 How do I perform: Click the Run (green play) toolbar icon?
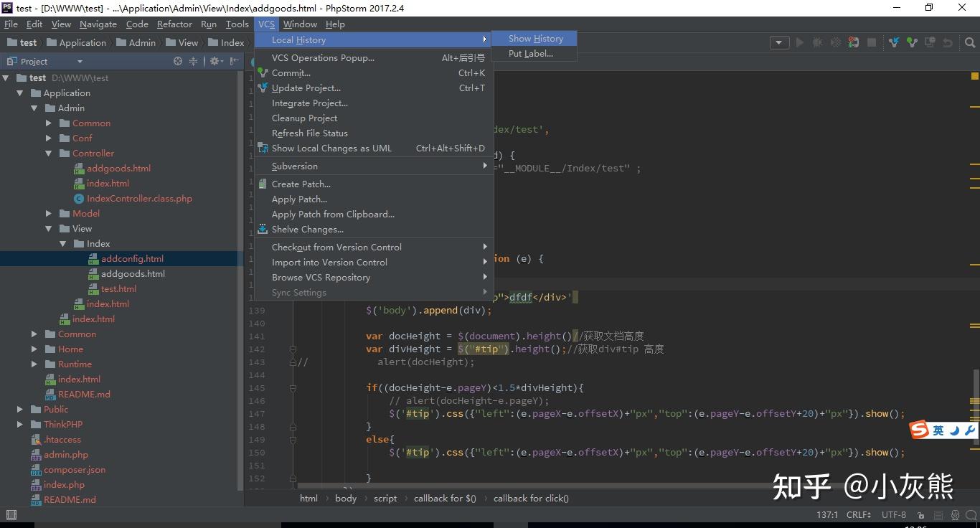pos(800,42)
